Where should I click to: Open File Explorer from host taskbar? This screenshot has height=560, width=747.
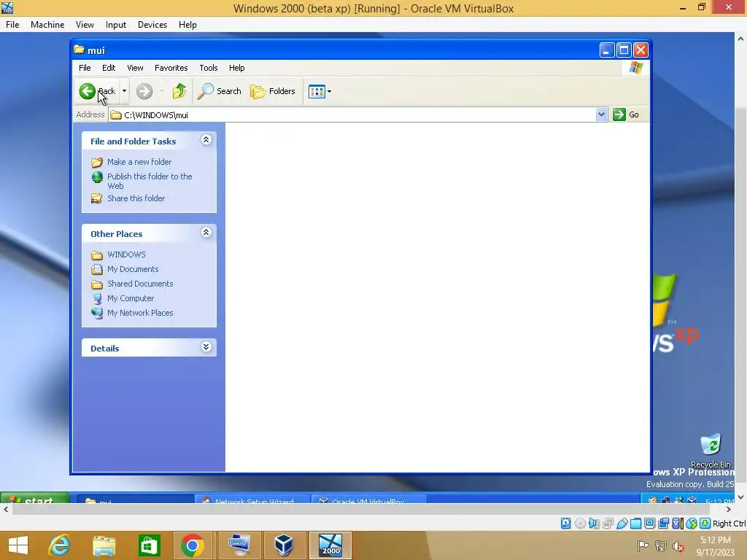104,545
